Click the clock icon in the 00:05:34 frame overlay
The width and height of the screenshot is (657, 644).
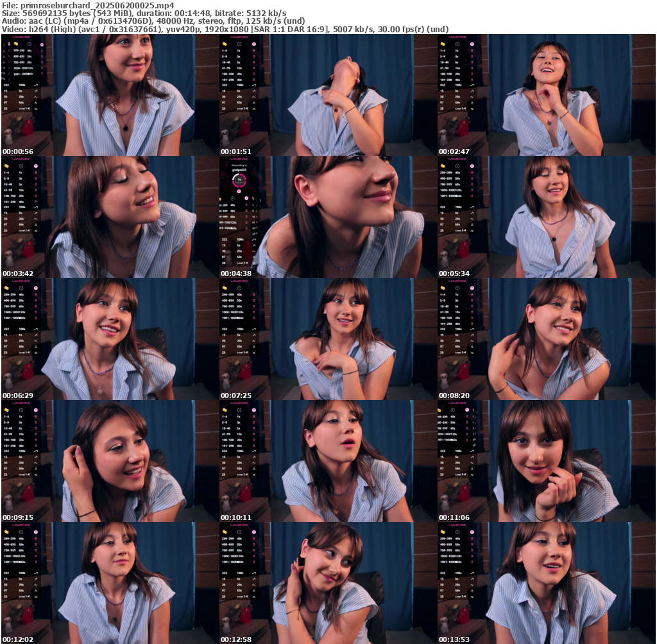click(x=457, y=166)
